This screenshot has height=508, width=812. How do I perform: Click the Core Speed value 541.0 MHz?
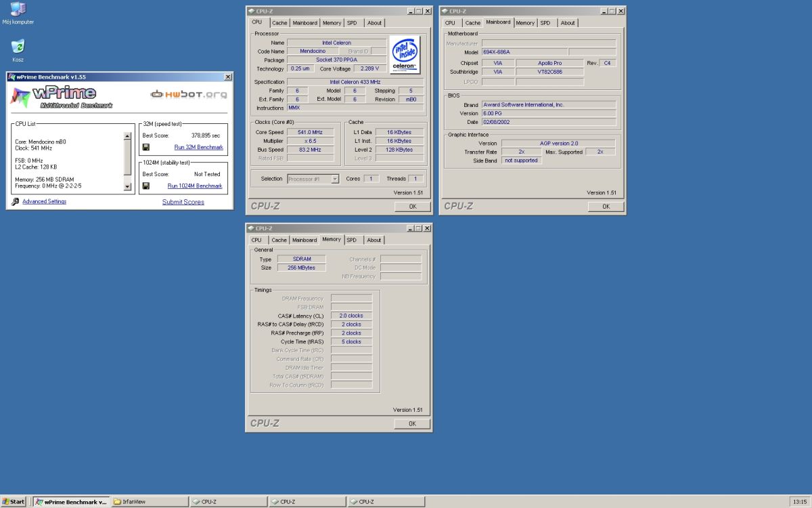(310, 132)
